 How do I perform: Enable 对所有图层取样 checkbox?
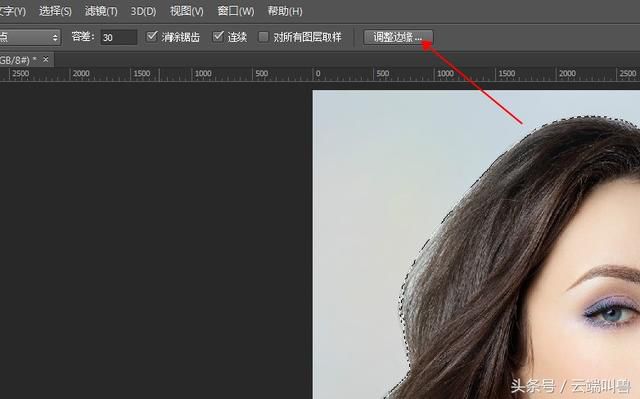tap(263, 37)
